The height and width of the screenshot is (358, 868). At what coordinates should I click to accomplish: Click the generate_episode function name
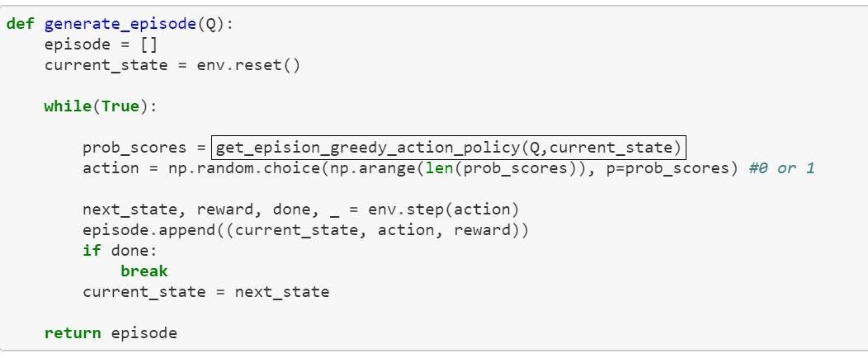[x=120, y=25]
